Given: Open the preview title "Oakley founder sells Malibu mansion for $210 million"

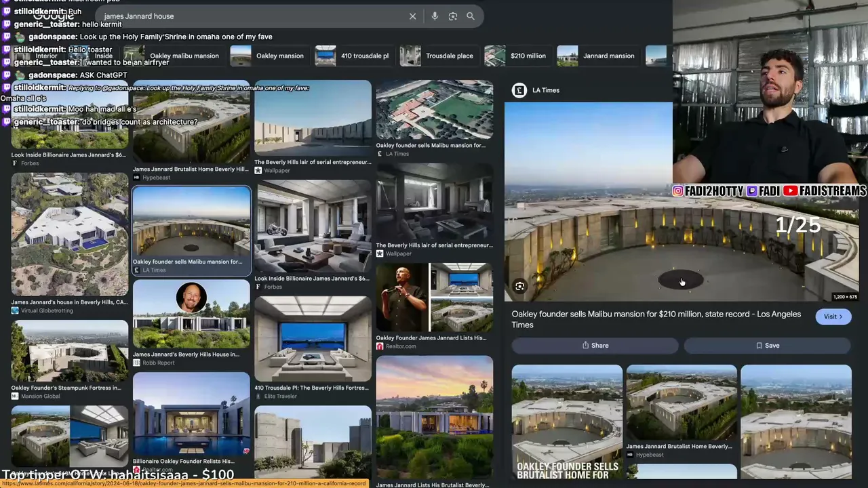Looking at the screenshot, I should (656, 319).
